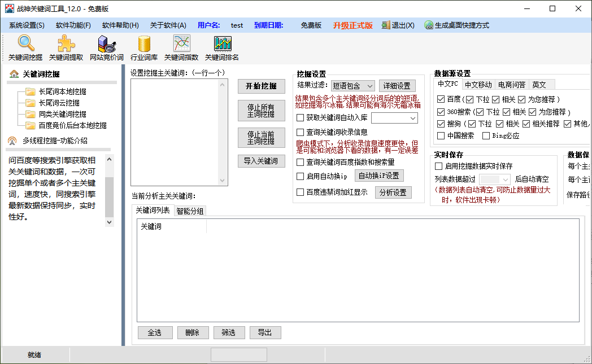Viewport: 592px width, 364px height.
Task: Enable 查询关键词百度指数和搜索量 option
Action: (300, 162)
